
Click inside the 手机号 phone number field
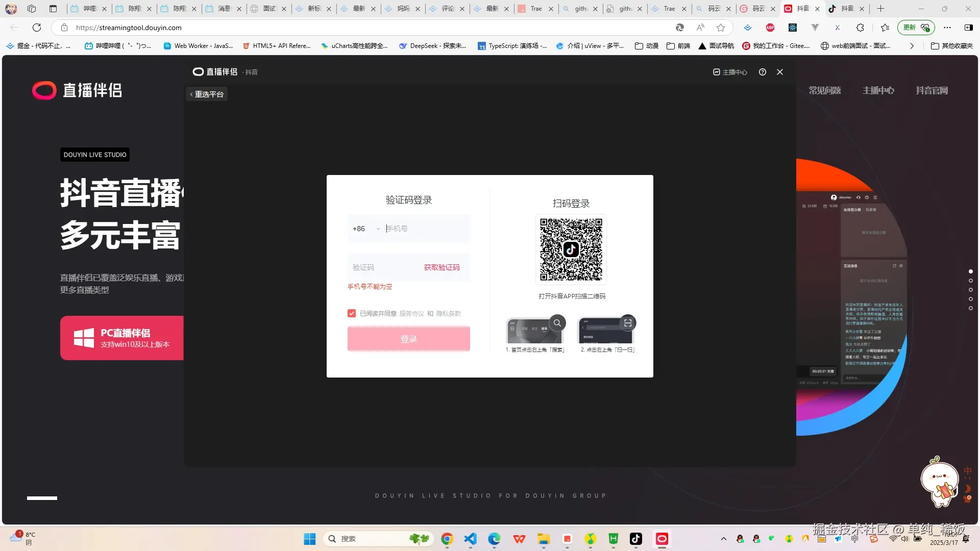[x=424, y=229]
